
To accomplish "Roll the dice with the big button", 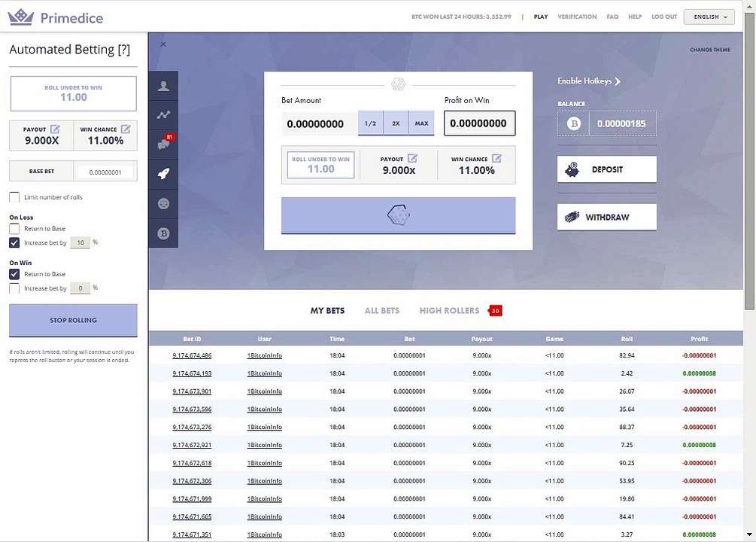I will coord(398,215).
